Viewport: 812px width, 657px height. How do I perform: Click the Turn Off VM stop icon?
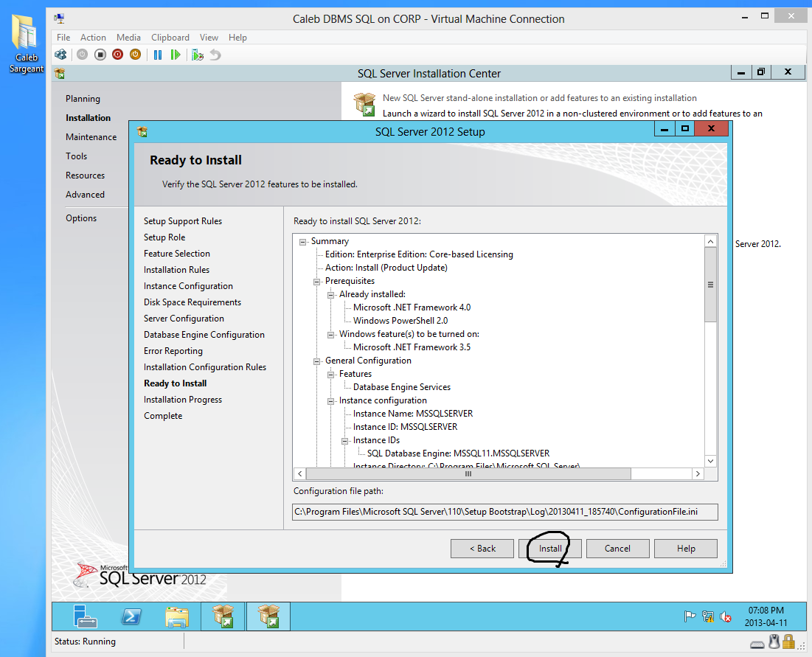pos(100,55)
